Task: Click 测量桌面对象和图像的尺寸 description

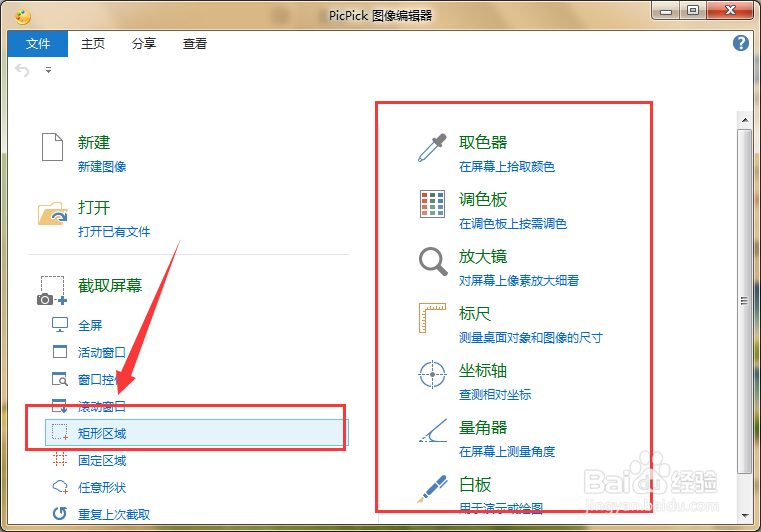Action: pos(531,337)
